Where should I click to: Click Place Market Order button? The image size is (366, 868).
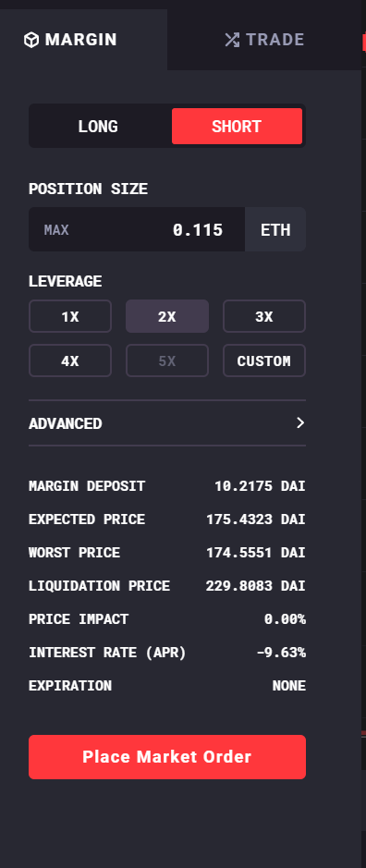[x=167, y=757]
